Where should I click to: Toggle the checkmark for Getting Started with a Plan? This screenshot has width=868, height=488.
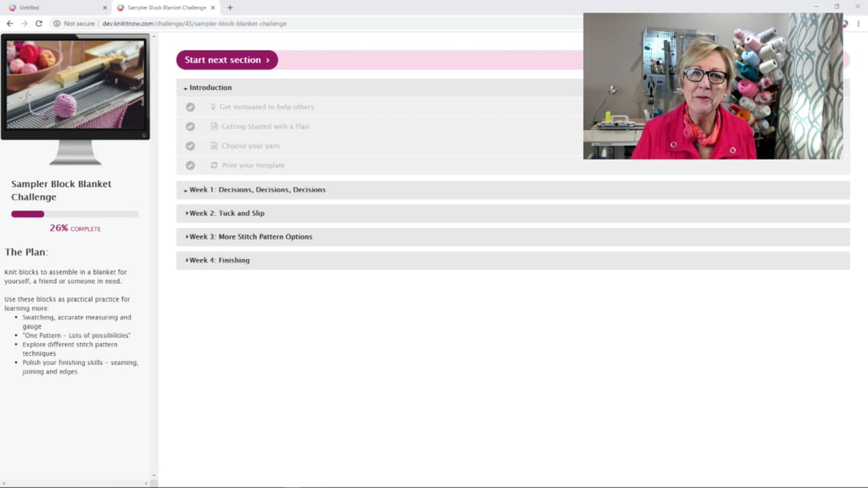tap(190, 126)
